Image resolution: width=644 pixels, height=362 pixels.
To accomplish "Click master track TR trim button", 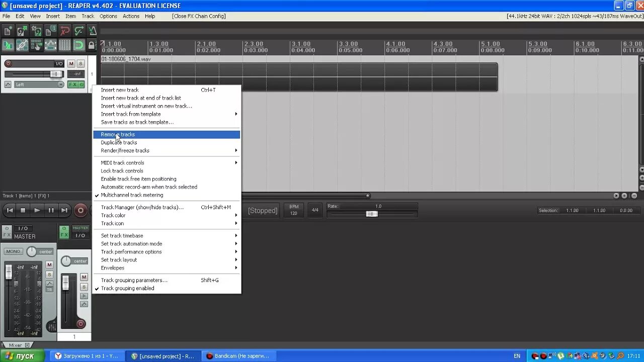I will (x=49, y=290).
